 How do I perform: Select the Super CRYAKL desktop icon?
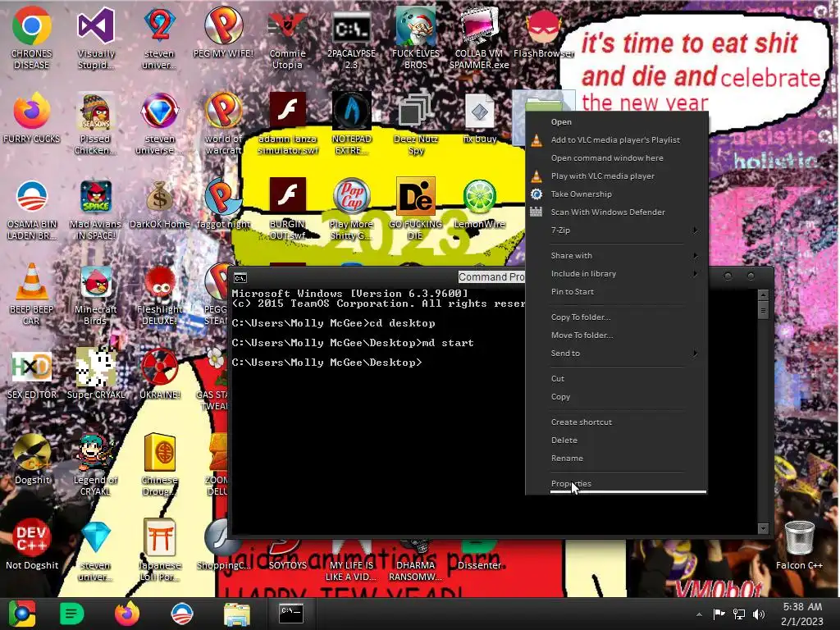point(96,374)
